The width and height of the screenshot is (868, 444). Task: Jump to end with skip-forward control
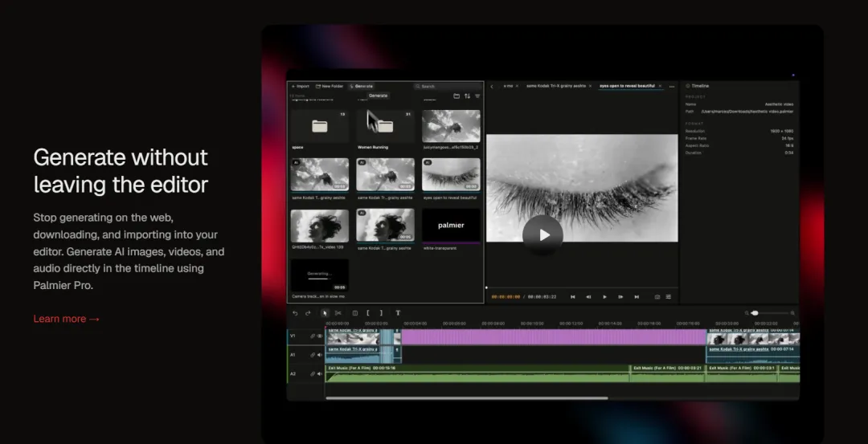(637, 297)
